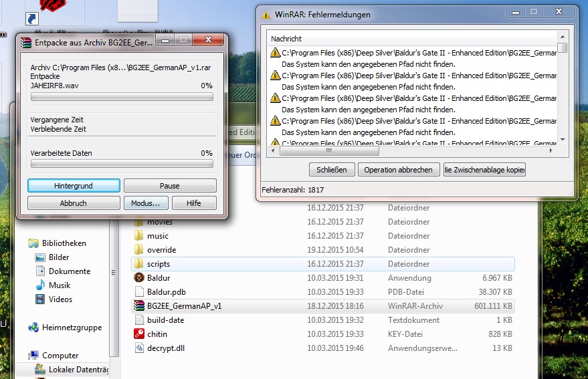Click the Musik library icon
The image size is (588, 379).
(x=40, y=285)
